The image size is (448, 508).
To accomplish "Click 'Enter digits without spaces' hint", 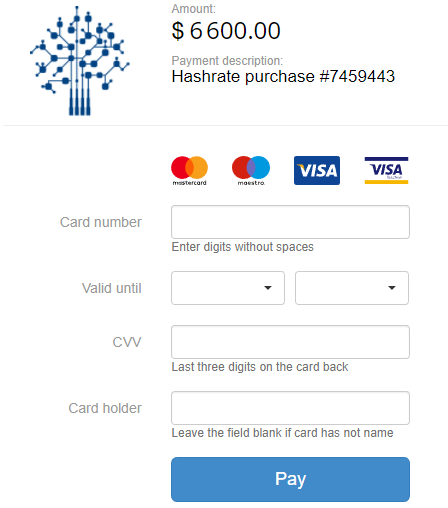I will [242, 247].
